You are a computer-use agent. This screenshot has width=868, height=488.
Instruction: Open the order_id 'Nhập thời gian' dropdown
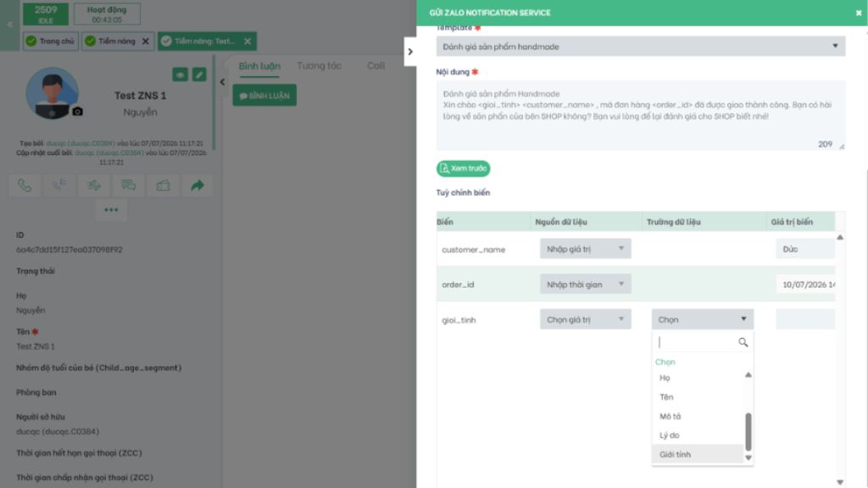point(585,285)
